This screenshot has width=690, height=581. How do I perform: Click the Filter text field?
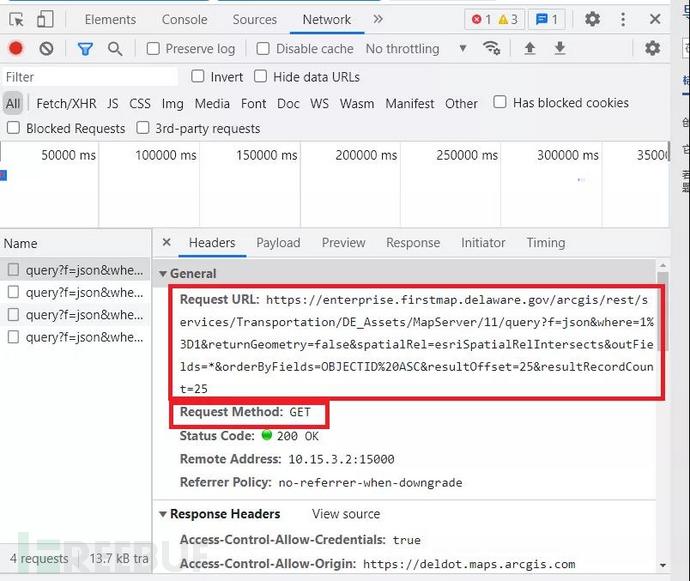pos(90,77)
